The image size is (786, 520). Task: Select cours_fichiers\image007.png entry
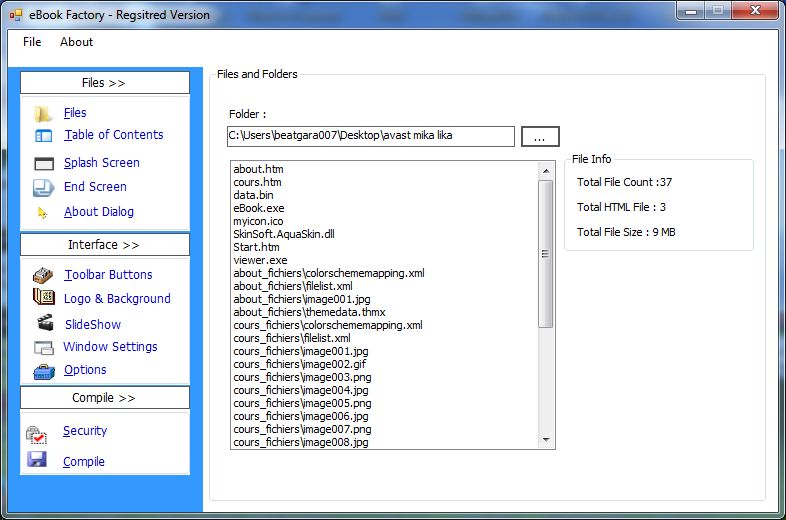click(303, 429)
